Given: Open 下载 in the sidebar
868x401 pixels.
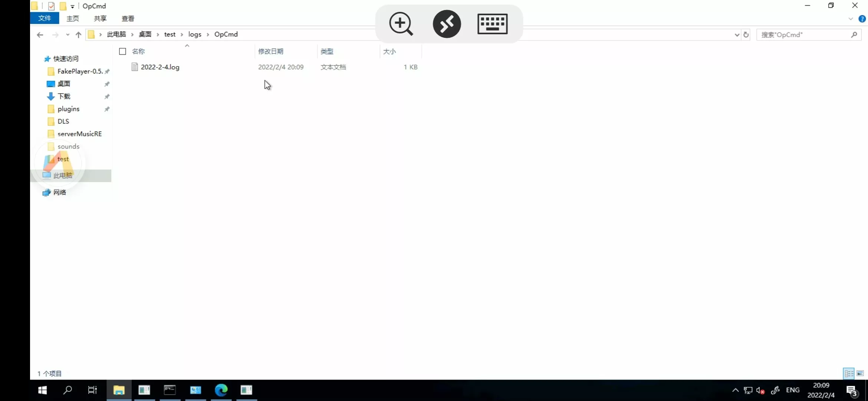Looking at the screenshot, I should tap(64, 97).
